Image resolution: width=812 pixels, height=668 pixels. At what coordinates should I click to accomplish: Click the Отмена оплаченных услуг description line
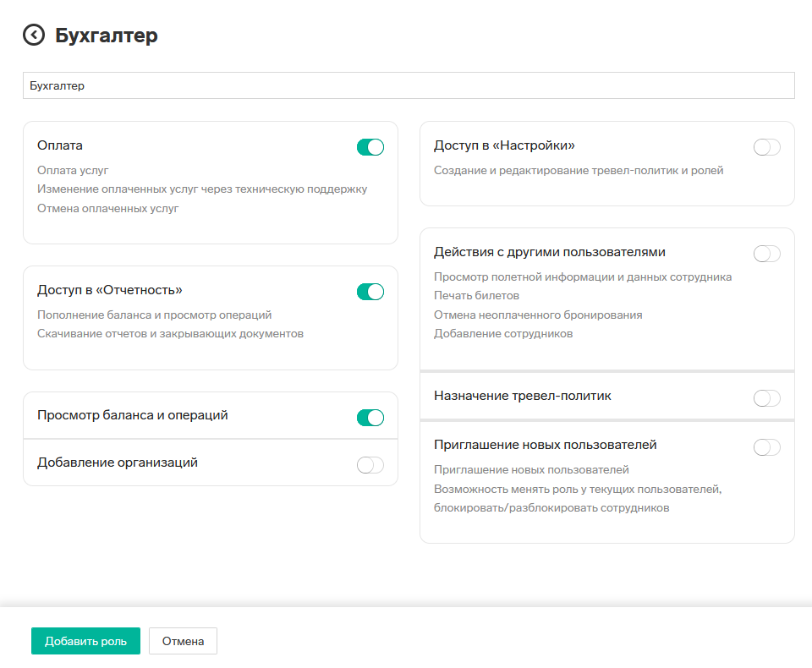coord(107,208)
